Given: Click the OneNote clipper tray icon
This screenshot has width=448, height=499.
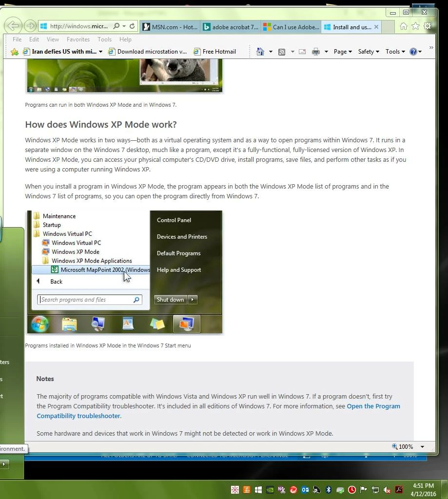Looking at the screenshot, I should point(281,490).
